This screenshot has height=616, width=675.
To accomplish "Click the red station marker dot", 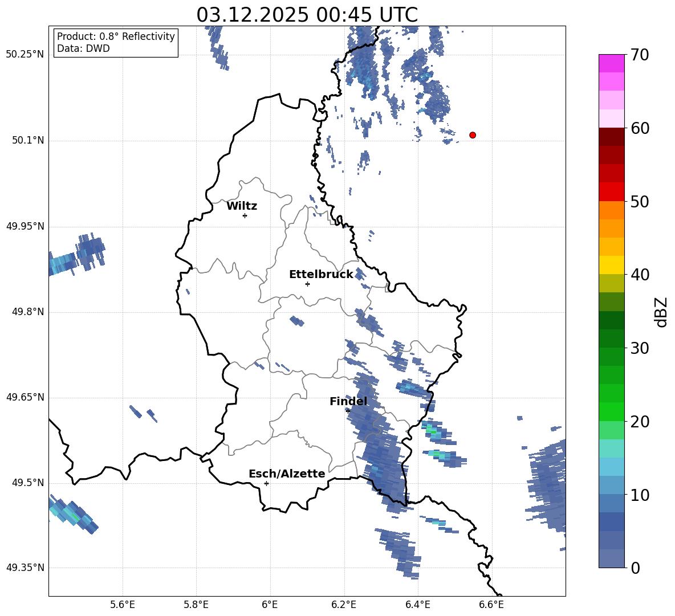I will [473, 135].
